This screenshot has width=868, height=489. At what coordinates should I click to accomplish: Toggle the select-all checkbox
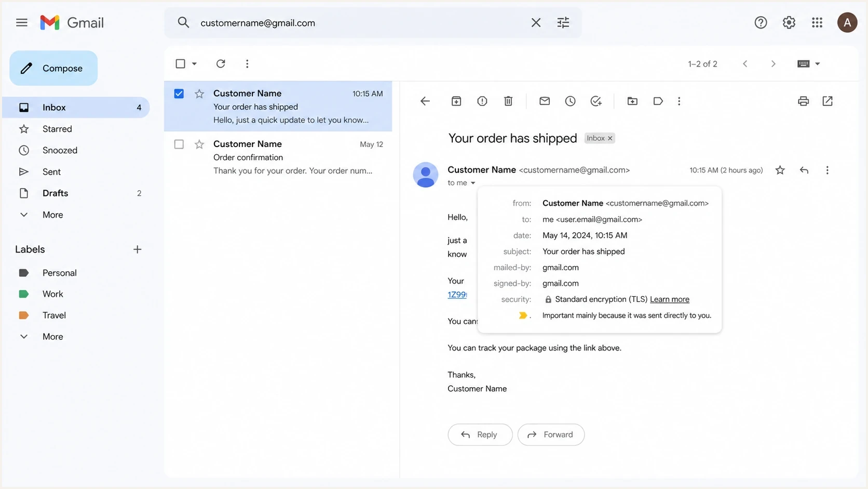pyautogui.click(x=180, y=63)
